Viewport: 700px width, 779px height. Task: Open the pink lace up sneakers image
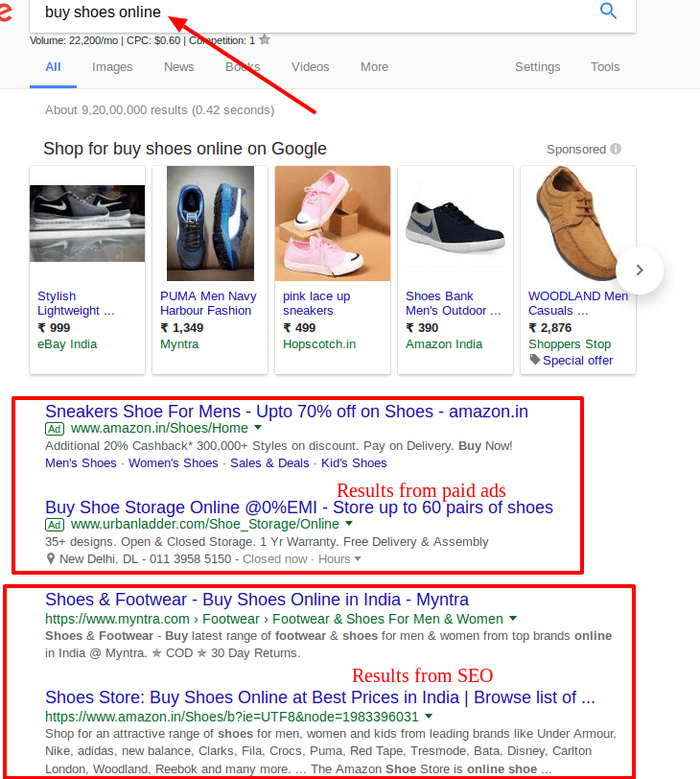[333, 224]
